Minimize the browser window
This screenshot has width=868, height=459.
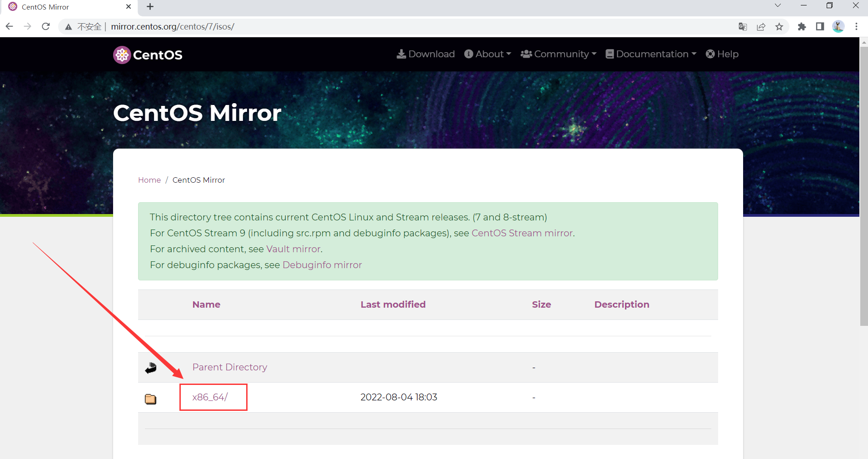804,5
